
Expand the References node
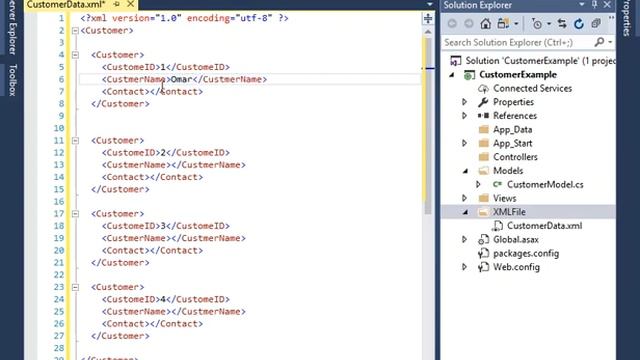point(464,116)
